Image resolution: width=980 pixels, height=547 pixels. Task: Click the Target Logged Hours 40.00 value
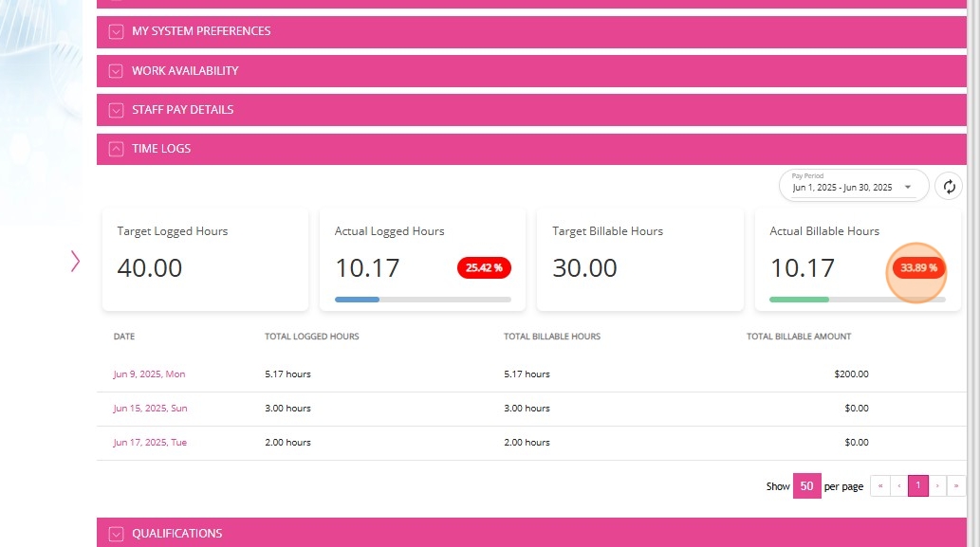point(149,268)
